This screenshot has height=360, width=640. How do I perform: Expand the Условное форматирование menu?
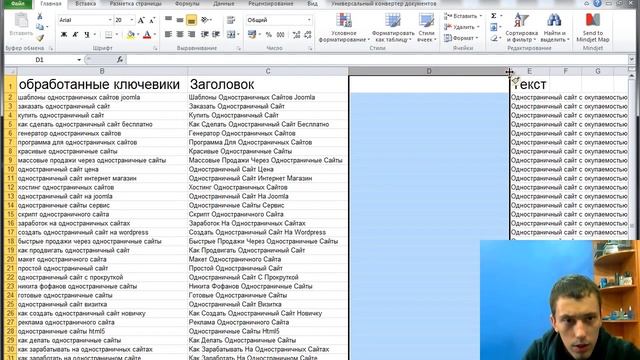[344, 27]
